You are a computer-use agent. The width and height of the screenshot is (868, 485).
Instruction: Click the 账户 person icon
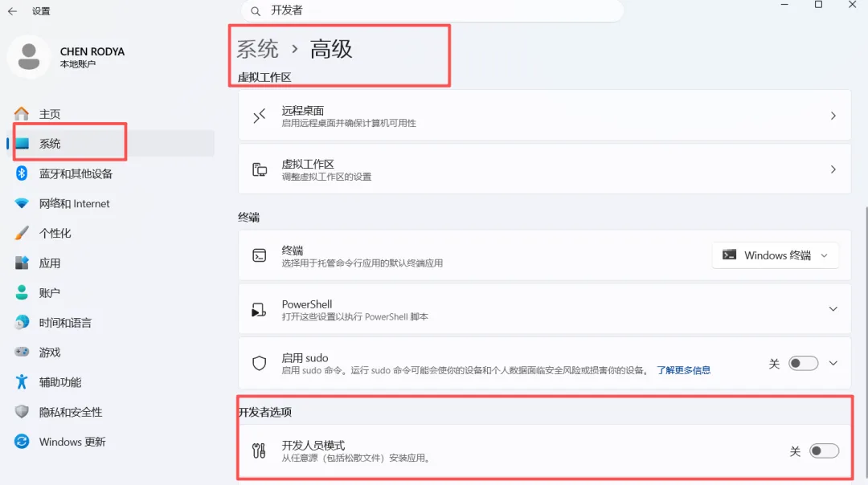(22, 292)
